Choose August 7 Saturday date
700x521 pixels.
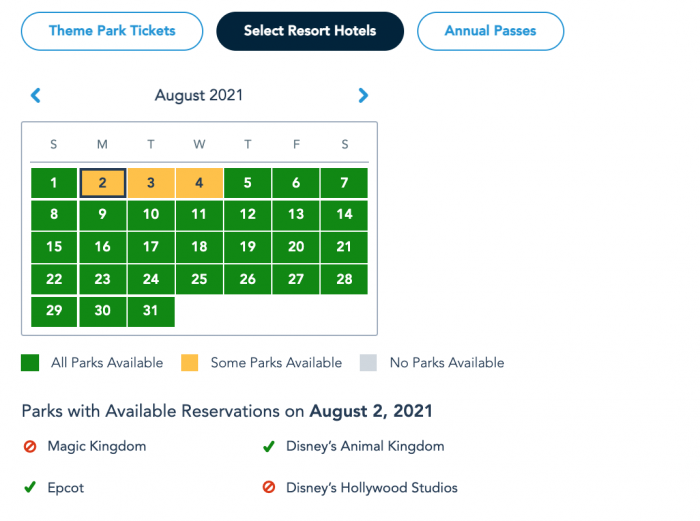[344, 183]
